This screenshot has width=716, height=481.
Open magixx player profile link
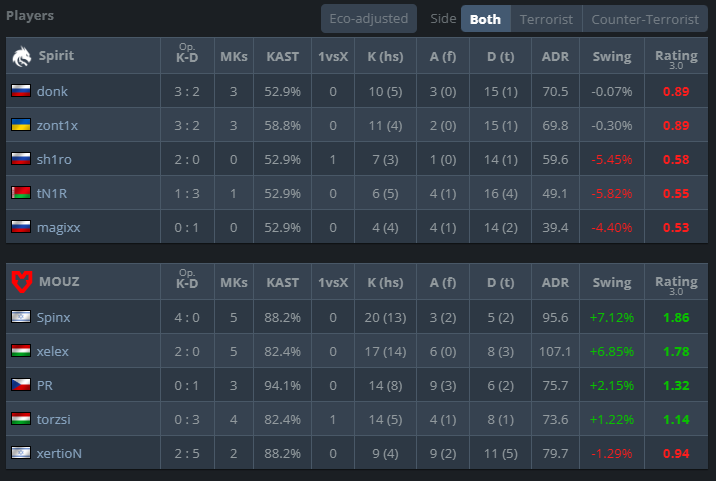point(58,227)
